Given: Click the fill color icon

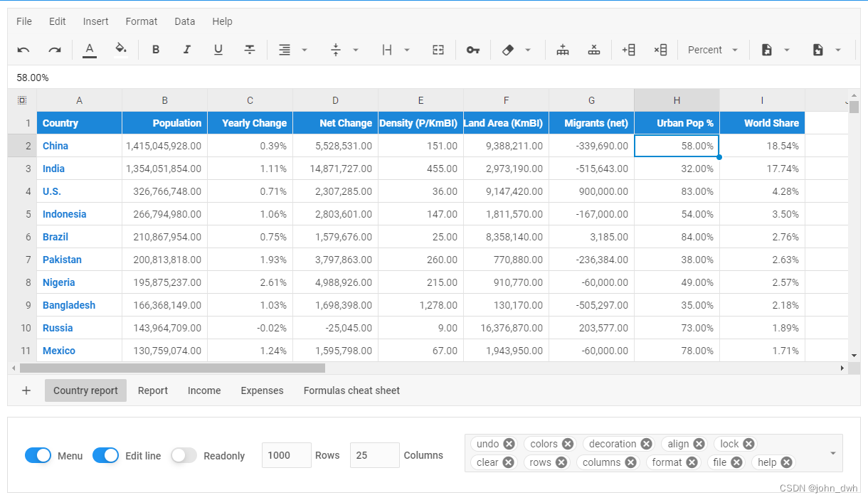Looking at the screenshot, I should coord(121,50).
